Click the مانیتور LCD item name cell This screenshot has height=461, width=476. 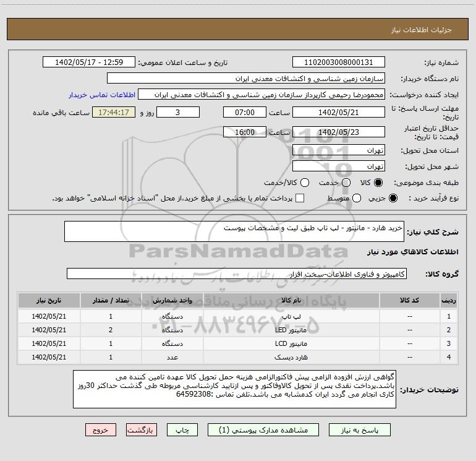291,343
